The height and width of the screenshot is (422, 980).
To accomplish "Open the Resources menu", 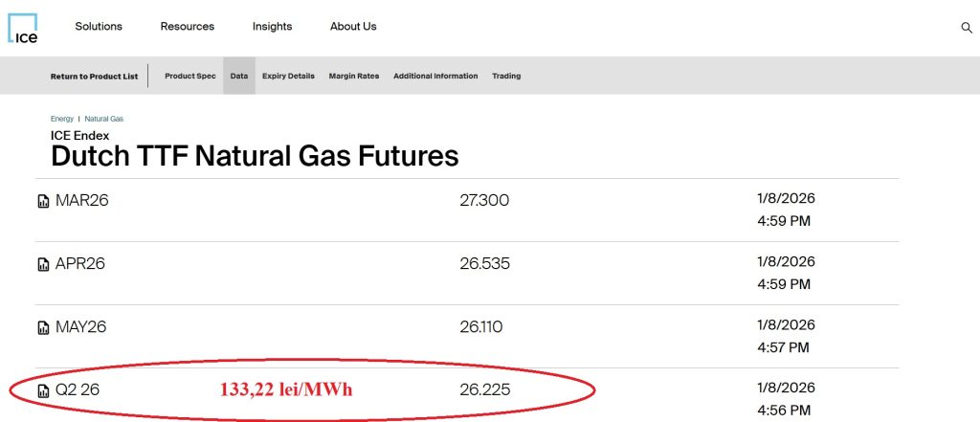I will (188, 27).
